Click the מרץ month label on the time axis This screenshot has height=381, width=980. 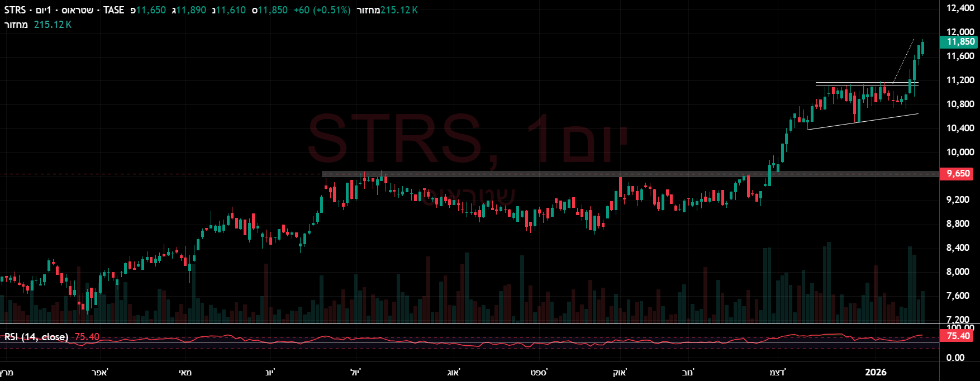pos(6,372)
